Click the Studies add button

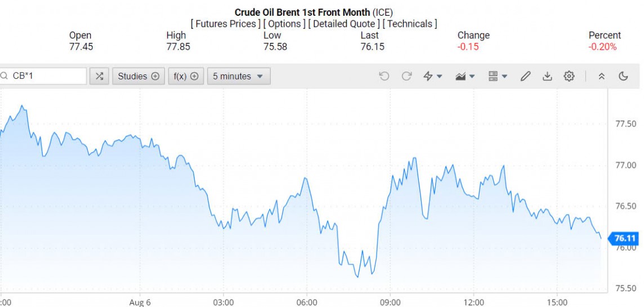pos(138,76)
